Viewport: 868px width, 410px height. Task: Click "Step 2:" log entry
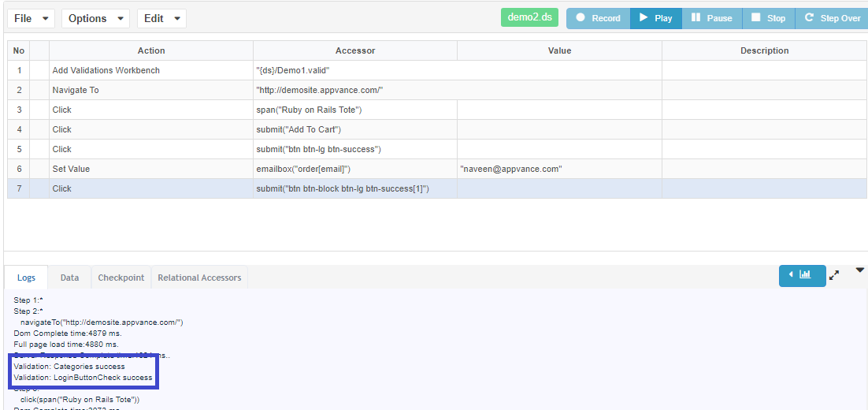(28, 311)
